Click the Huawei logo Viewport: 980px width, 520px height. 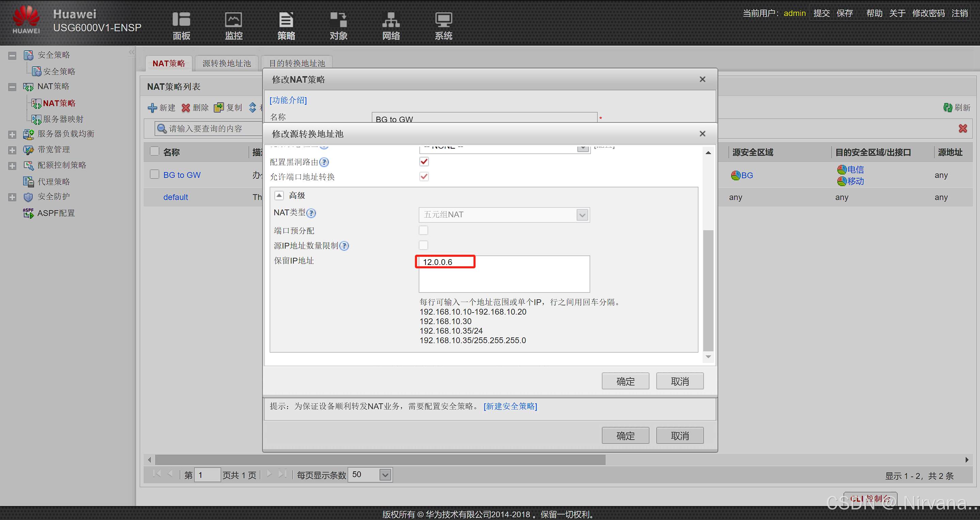click(26, 20)
